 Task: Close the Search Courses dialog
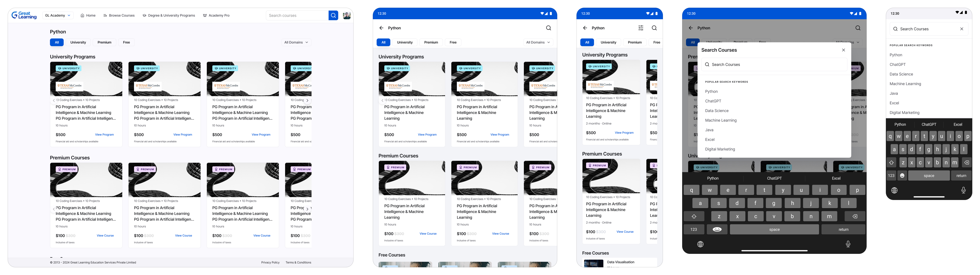(x=843, y=50)
